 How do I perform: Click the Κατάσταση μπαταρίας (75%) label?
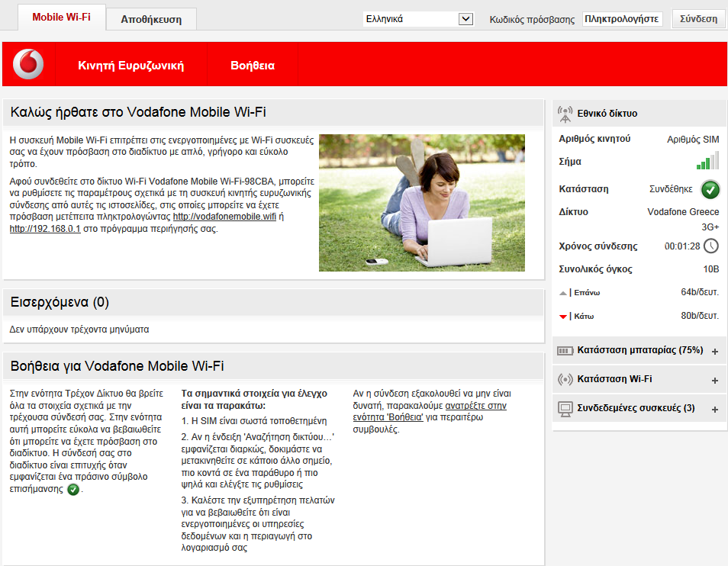[x=639, y=350]
